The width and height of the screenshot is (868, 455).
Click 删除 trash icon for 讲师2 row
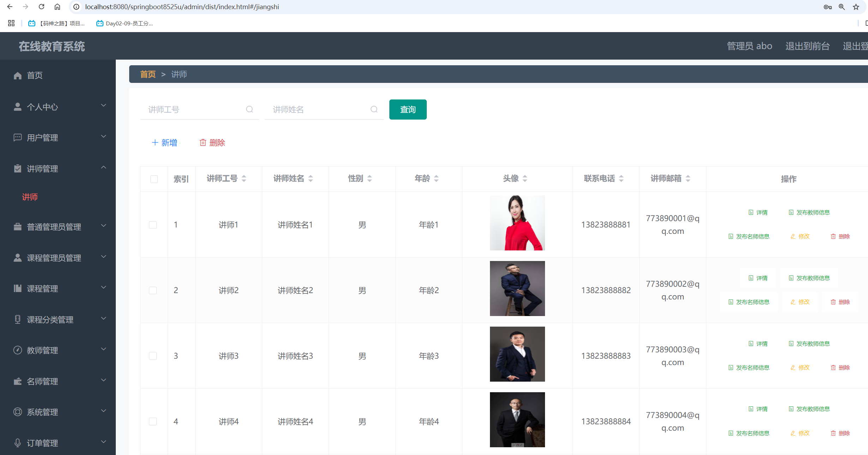[x=840, y=302]
